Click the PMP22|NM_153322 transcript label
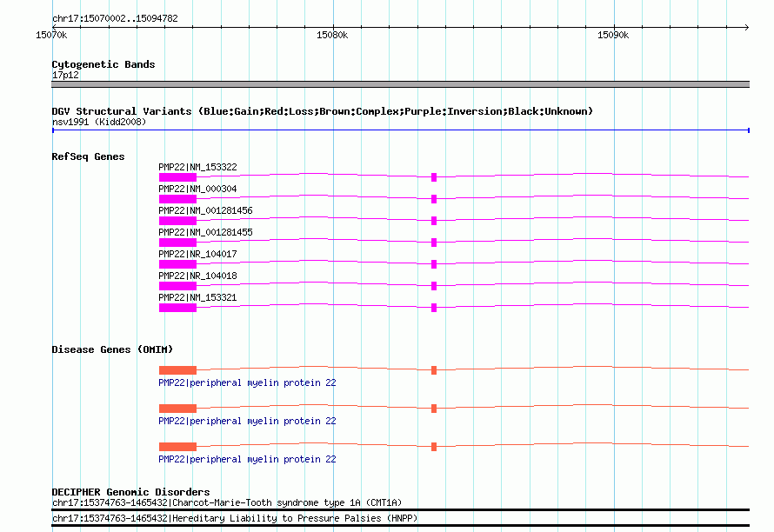Viewport: 774px width, 532px height. 197,167
